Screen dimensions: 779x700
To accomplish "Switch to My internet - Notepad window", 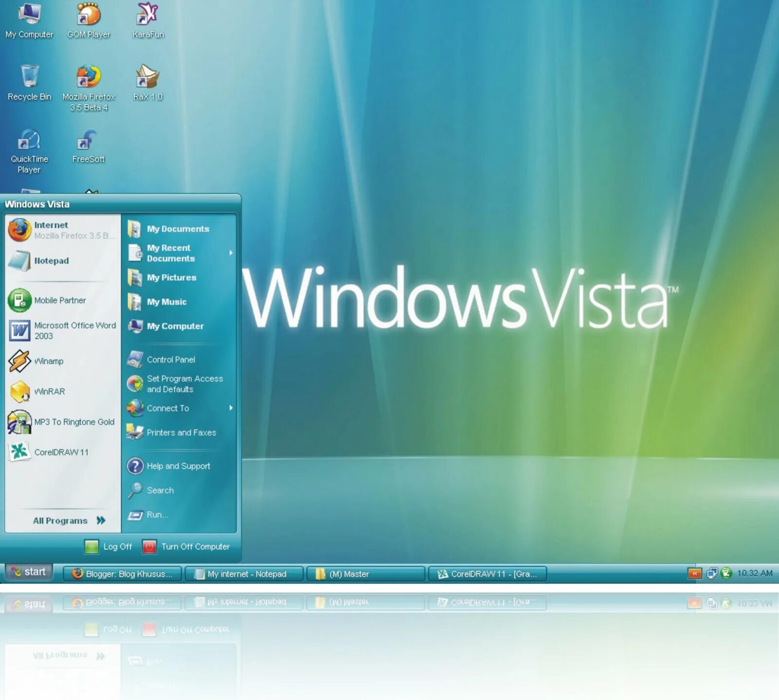I will (x=244, y=574).
